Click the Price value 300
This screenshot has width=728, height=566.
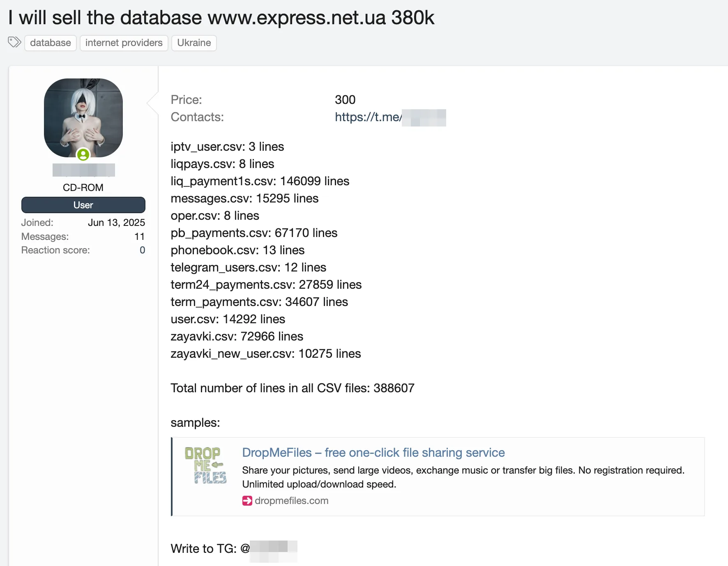tap(345, 100)
